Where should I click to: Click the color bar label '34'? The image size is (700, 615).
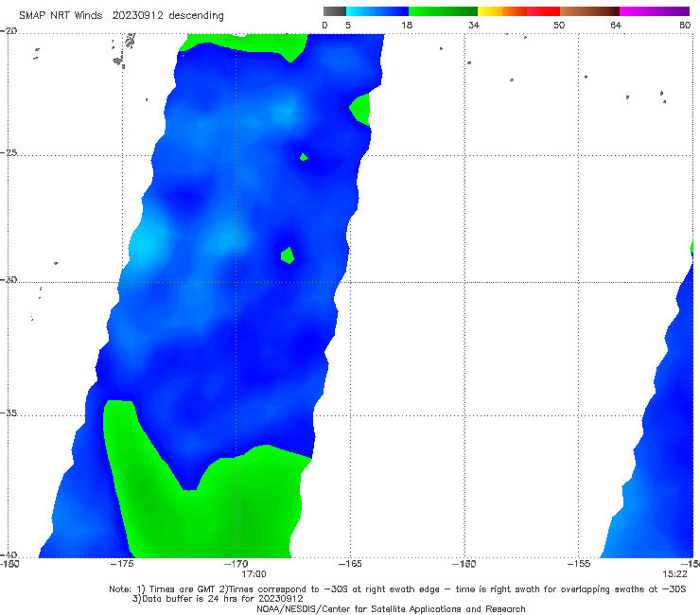coord(474,25)
